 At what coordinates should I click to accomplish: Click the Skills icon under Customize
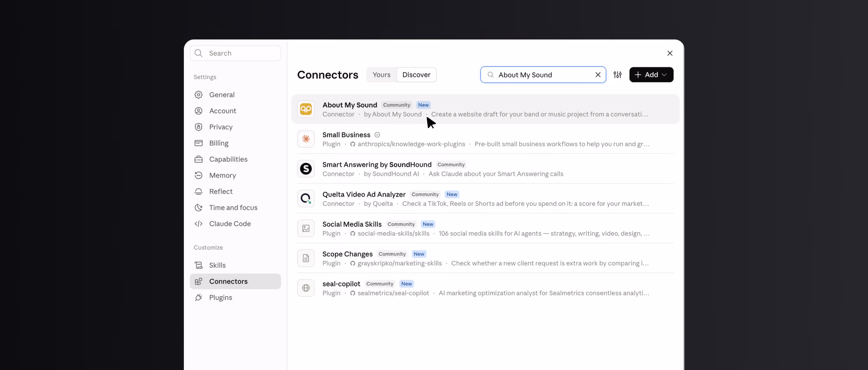click(199, 265)
